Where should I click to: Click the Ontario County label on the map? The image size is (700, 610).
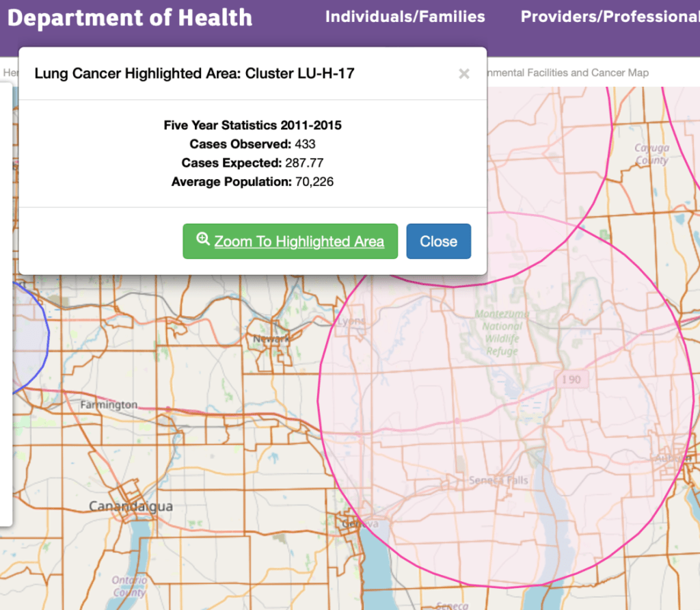tap(129, 587)
